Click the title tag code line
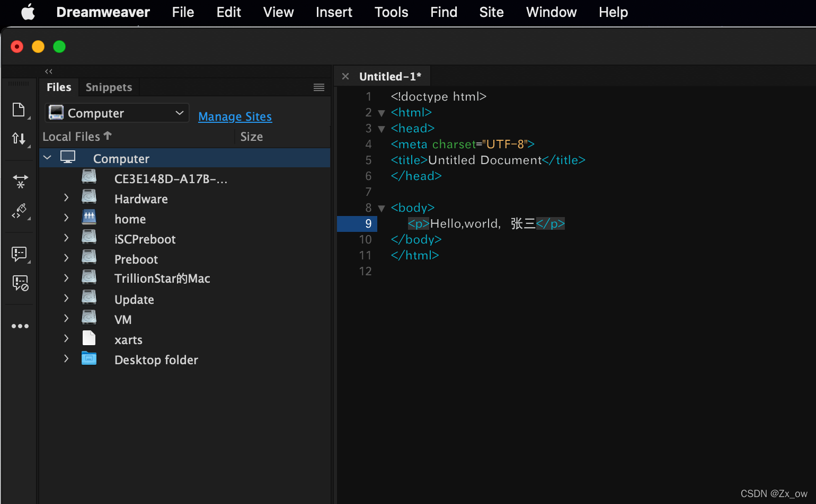The width and height of the screenshot is (816, 504). point(488,160)
